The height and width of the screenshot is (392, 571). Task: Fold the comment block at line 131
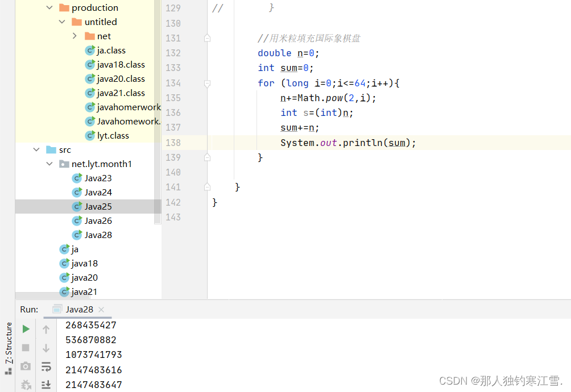point(207,38)
